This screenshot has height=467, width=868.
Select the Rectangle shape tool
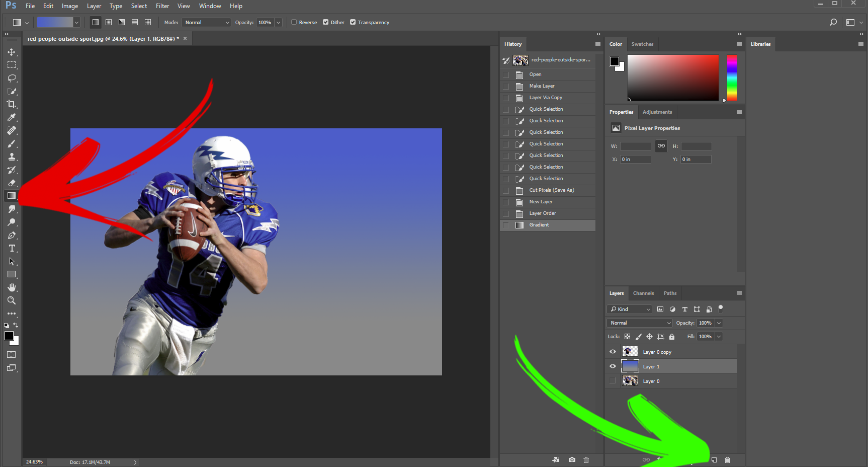(12, 274)
